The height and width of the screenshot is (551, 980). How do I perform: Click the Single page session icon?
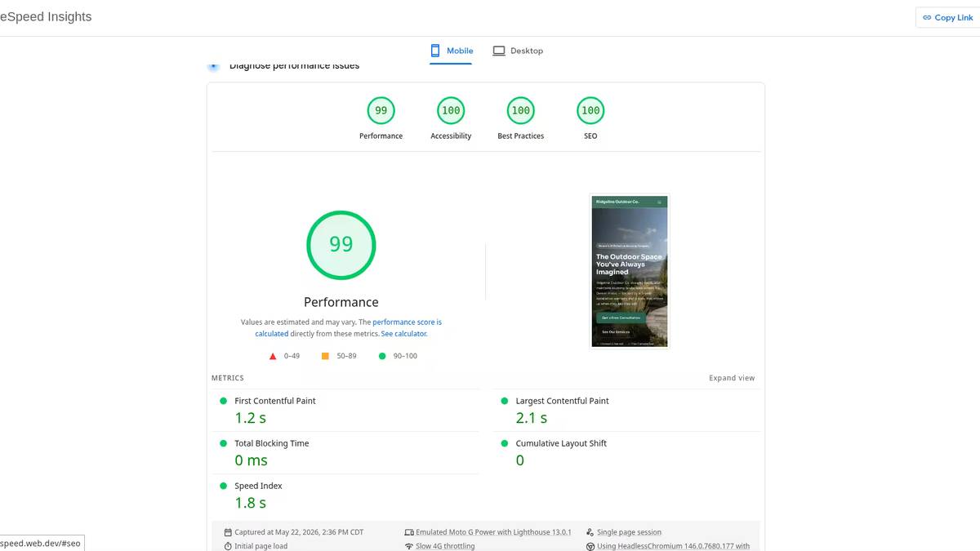(x=590, y=532)
